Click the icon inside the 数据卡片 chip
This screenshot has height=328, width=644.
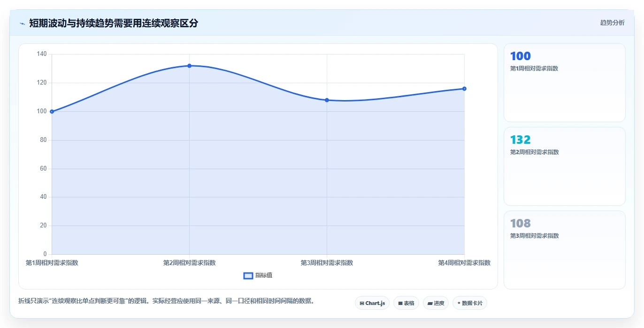tap(459, 303)
